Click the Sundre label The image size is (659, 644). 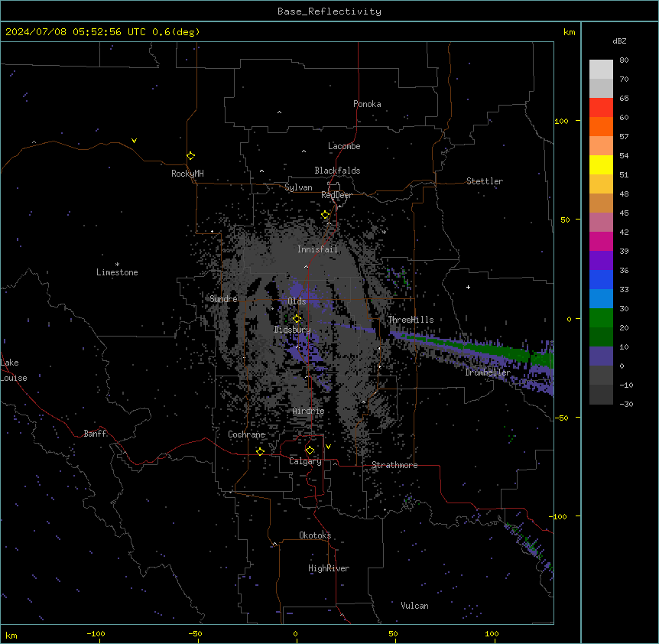pyautogui.click(x=223, y=299)
